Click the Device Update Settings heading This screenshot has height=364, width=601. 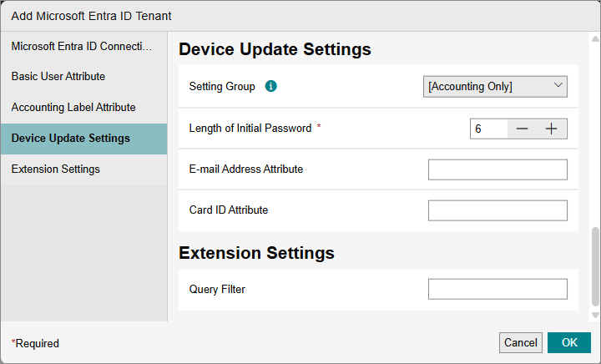(x=275, y=49)
